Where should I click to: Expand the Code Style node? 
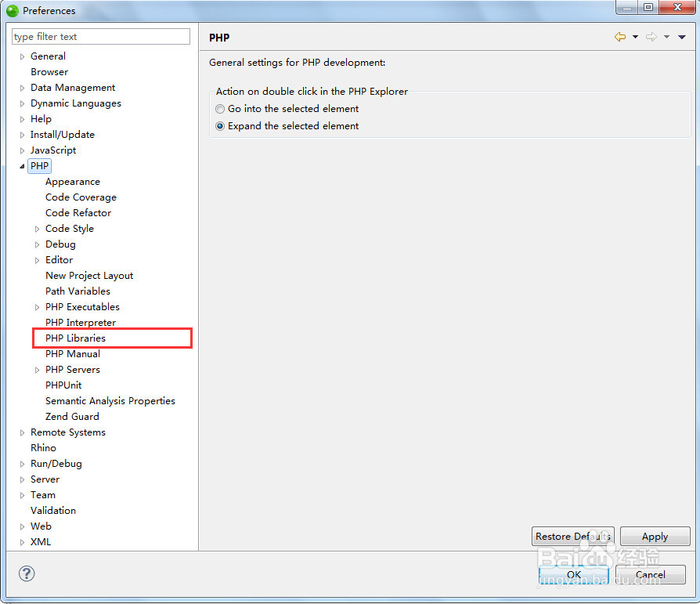pyautogui.click(x=37, y=229)
